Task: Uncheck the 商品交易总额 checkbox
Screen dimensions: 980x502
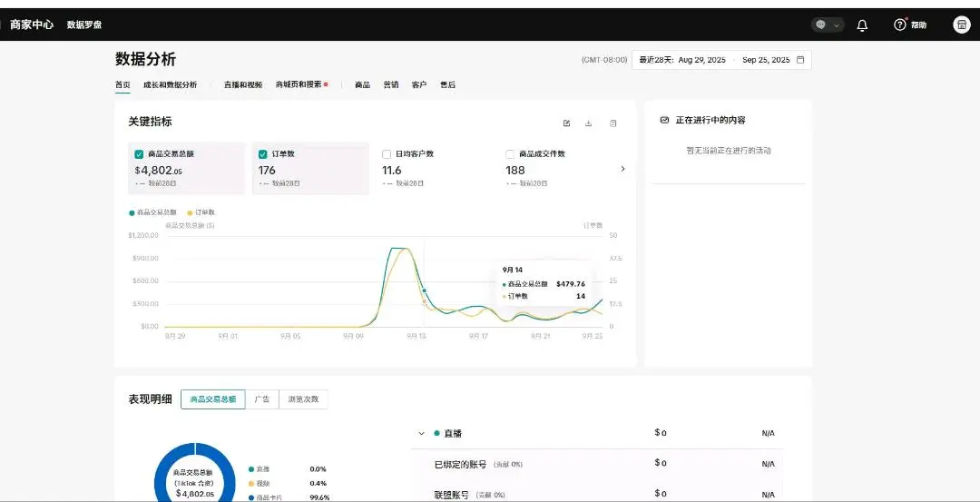Action: tap(139, 154)
